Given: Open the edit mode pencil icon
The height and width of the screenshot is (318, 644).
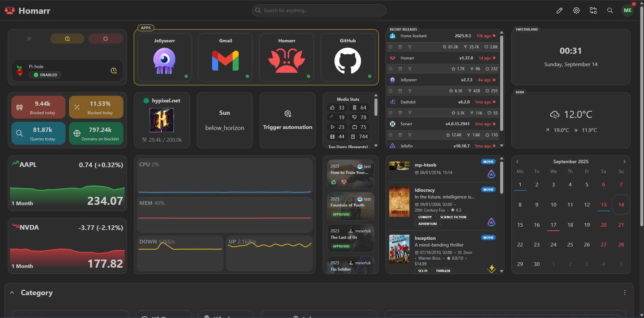Looking at the screenshot, I should point(559,10).
